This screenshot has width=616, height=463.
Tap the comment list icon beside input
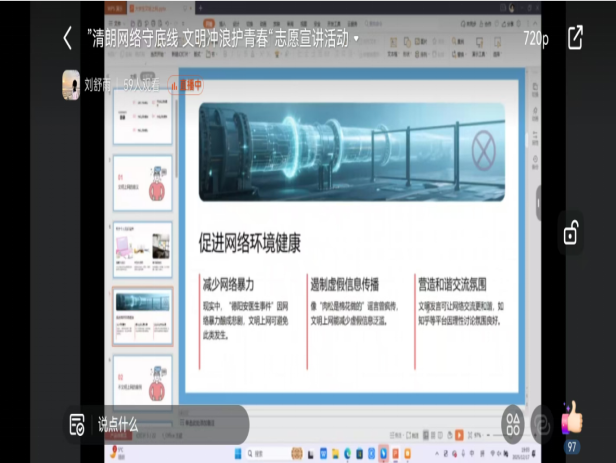tap(77, 424)
